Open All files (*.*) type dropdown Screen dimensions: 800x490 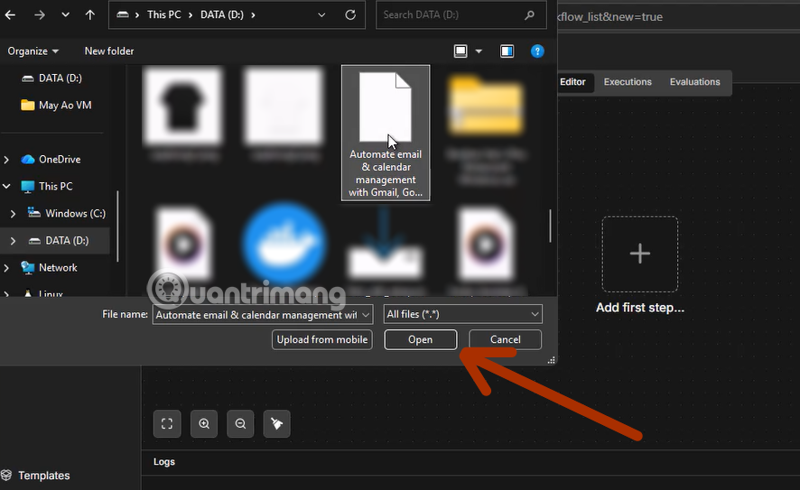tap(463, 314)
